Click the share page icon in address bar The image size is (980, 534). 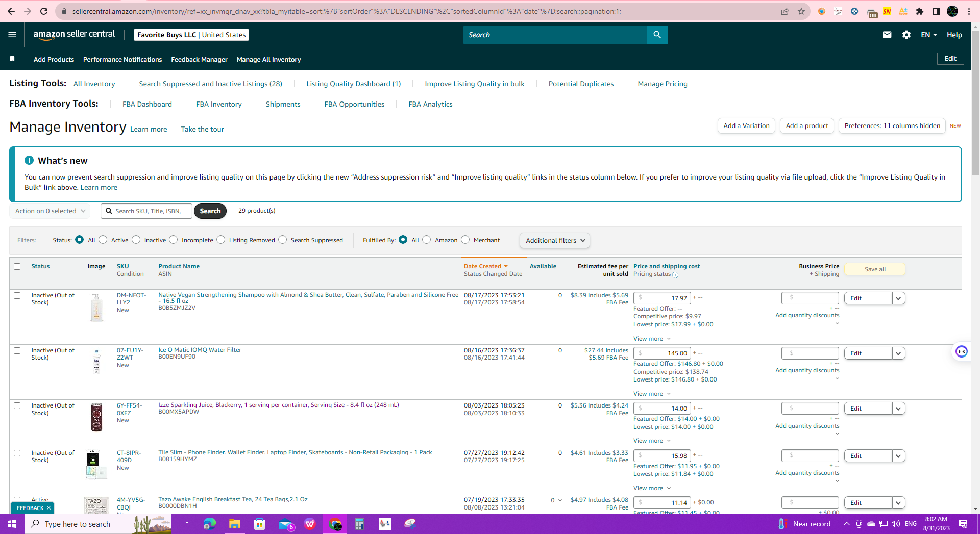(x=785, y=11)
